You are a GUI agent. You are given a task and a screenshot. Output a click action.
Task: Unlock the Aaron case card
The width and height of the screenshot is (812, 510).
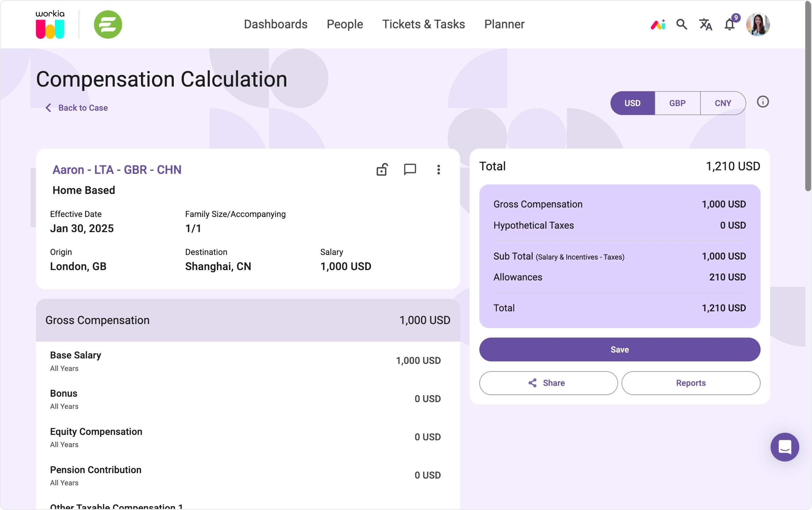click(382, 170)
